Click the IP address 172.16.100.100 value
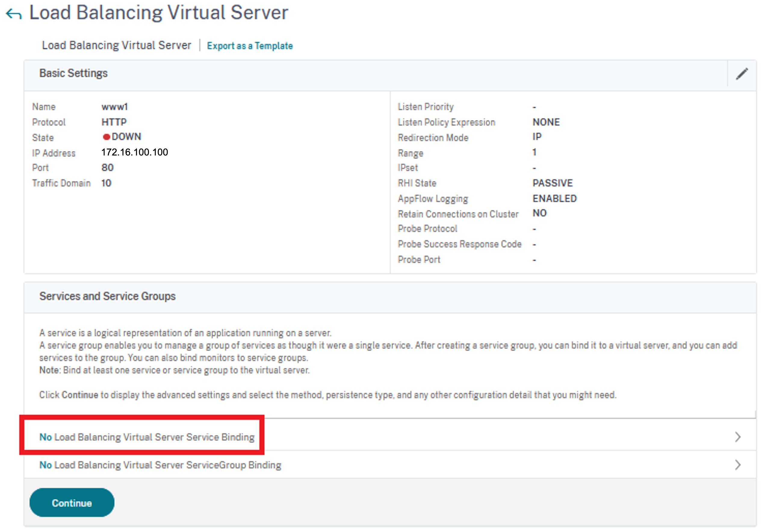Image resolution: width=775 pixels, height=532 pixels. tap(135, 152)
